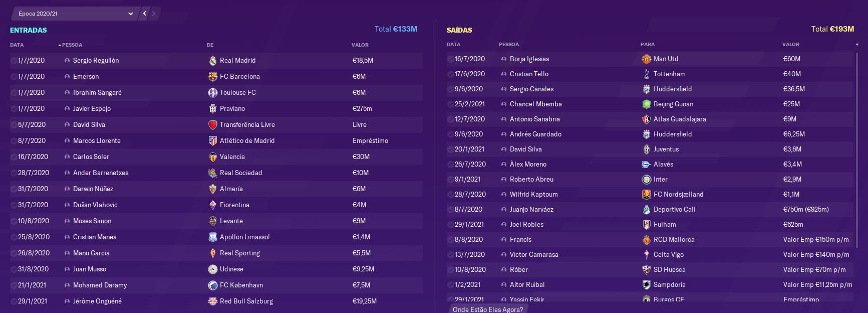Click the Levante club badge
Screen dimensions: 868x313
click(x=213, y=221)
